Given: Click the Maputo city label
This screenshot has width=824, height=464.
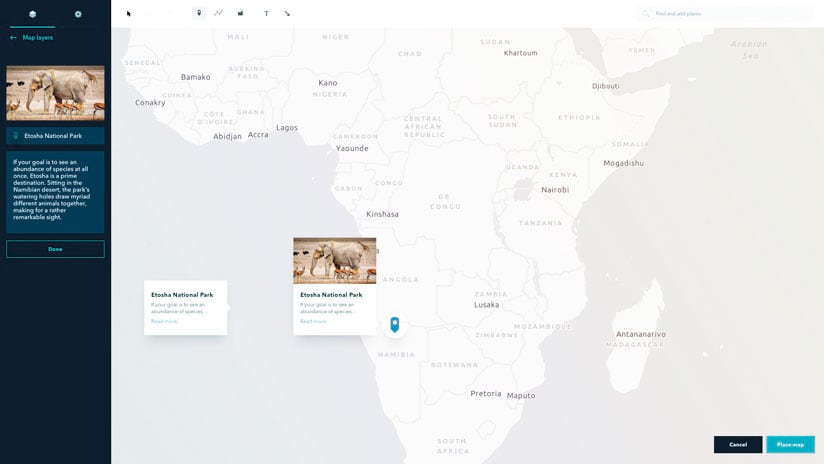Looking at the screenshot, I should (521, 396).
